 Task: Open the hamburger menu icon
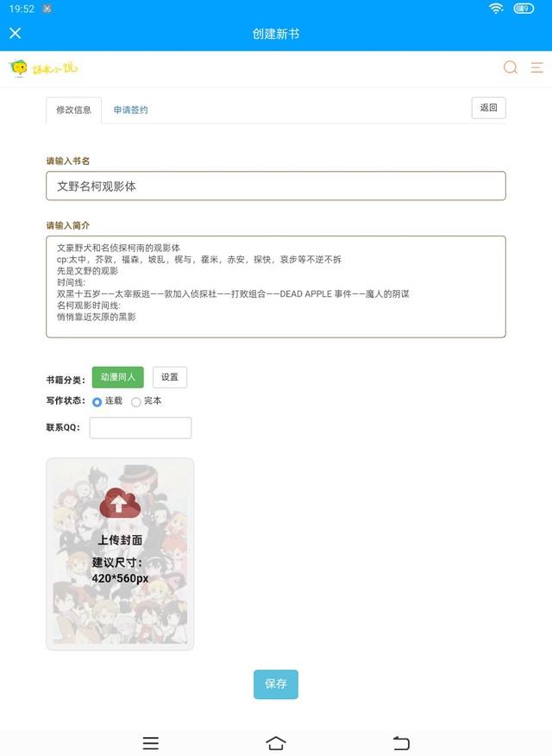coord(537,67)
